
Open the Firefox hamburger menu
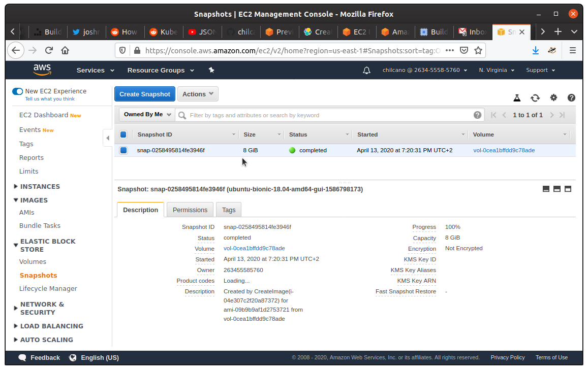click(x=572, y=51)
